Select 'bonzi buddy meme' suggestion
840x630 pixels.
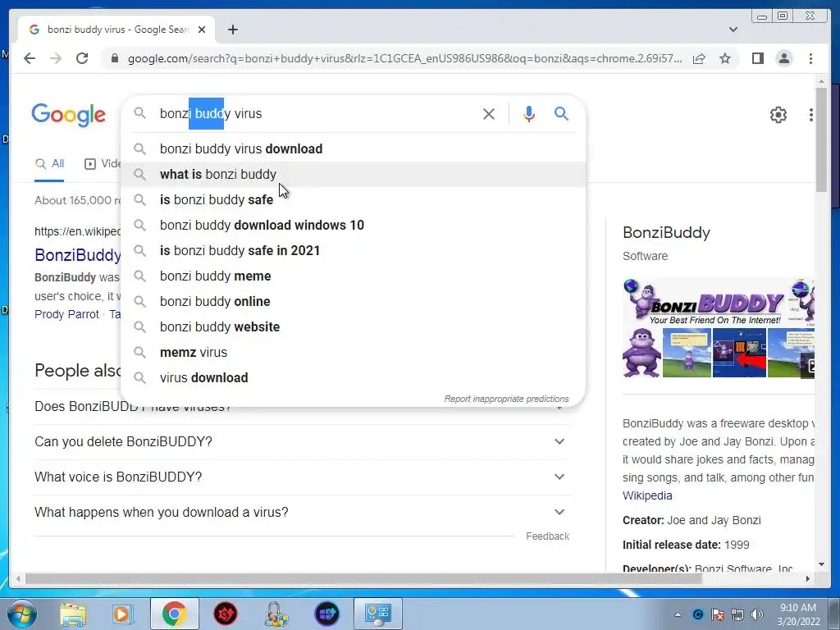click(x=354, y=276)
